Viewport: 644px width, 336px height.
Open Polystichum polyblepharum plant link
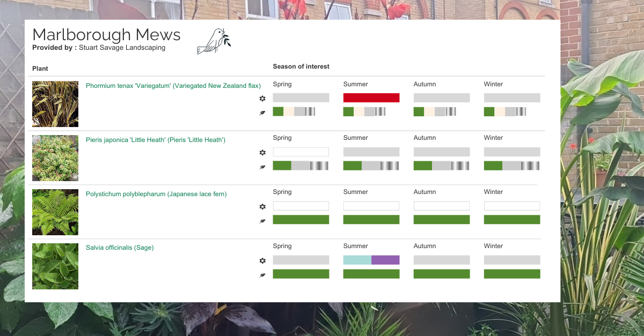coord(156,194)
